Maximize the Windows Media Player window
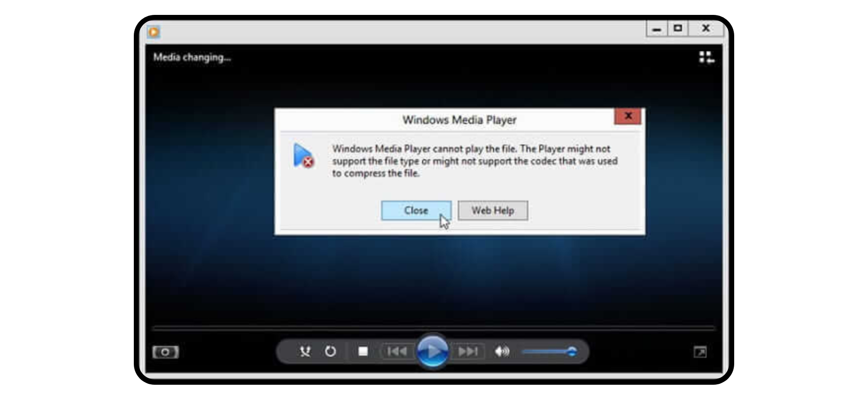The width and height of the screenshot is (868, 401). coord(678,28)
